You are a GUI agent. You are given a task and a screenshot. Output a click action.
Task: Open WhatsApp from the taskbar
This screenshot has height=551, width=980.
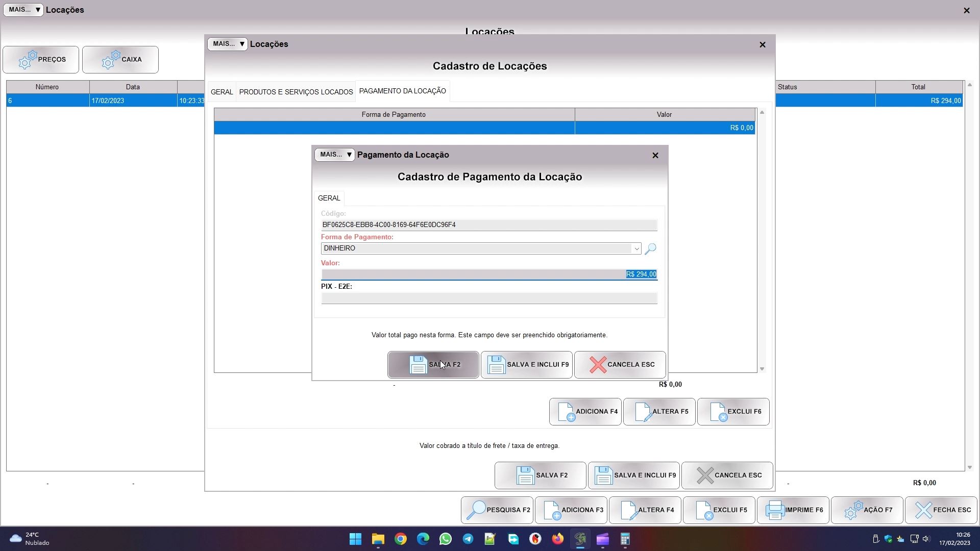pyautogui.click(x=446, y=539)
